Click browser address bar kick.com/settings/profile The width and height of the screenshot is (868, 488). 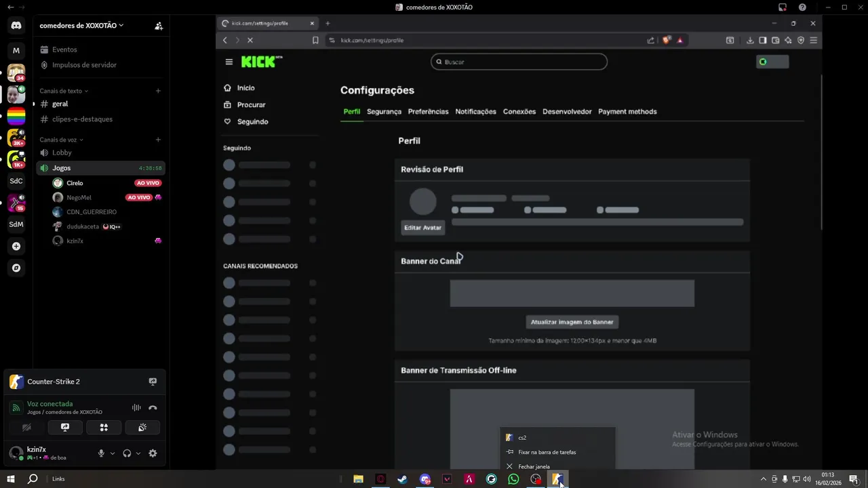[x=485, y=40]
